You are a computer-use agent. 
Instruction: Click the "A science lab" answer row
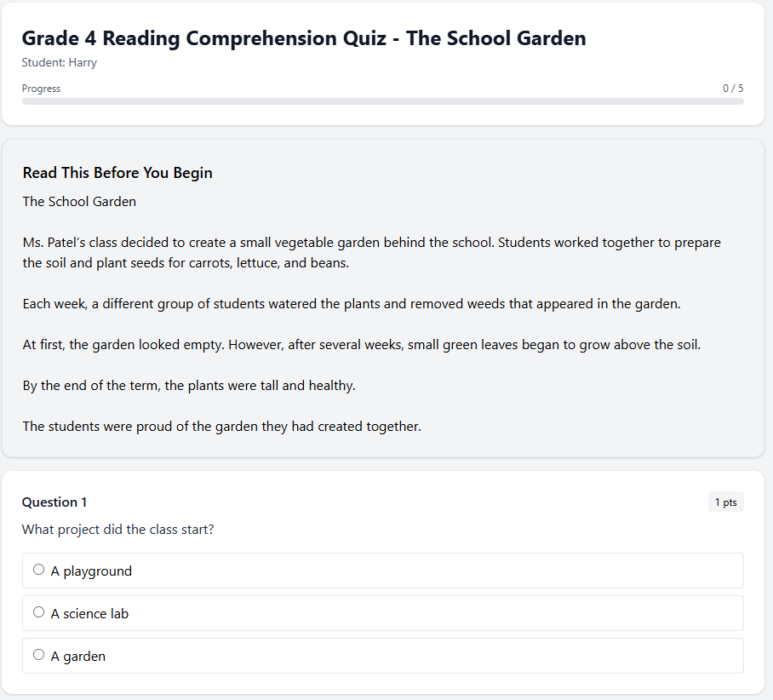383,613
